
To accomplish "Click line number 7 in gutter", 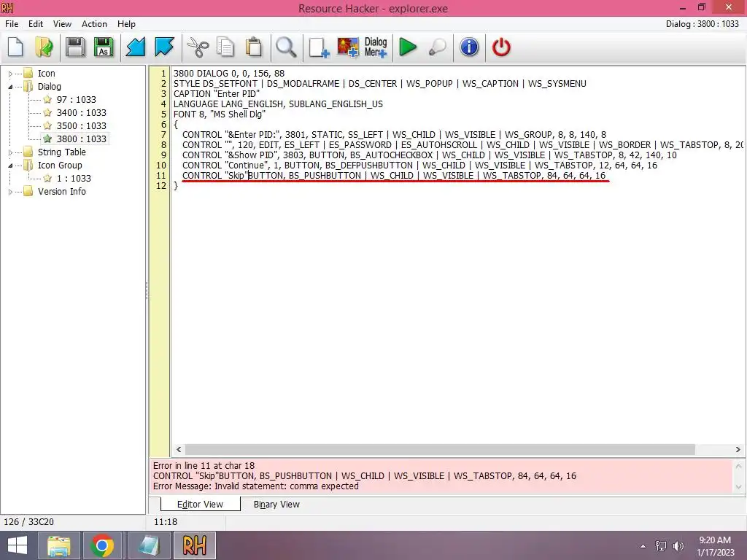I will tap(163, 135).
